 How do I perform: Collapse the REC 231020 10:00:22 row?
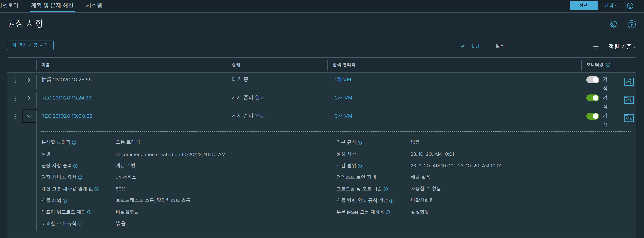click(29, 116)
